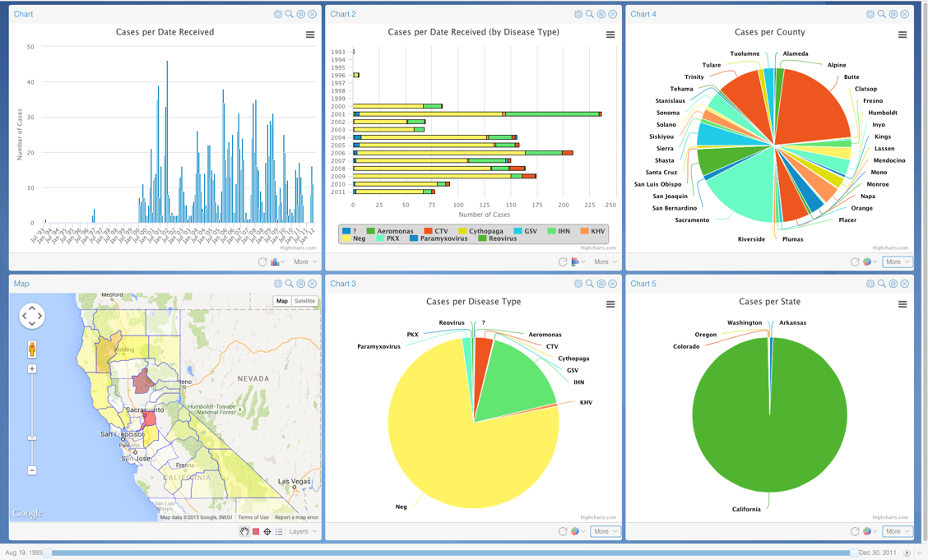Toggle the Aeromonas series in Chart 2 legend
The height and width of the screenshot is (560, 928).
(389, 231)
